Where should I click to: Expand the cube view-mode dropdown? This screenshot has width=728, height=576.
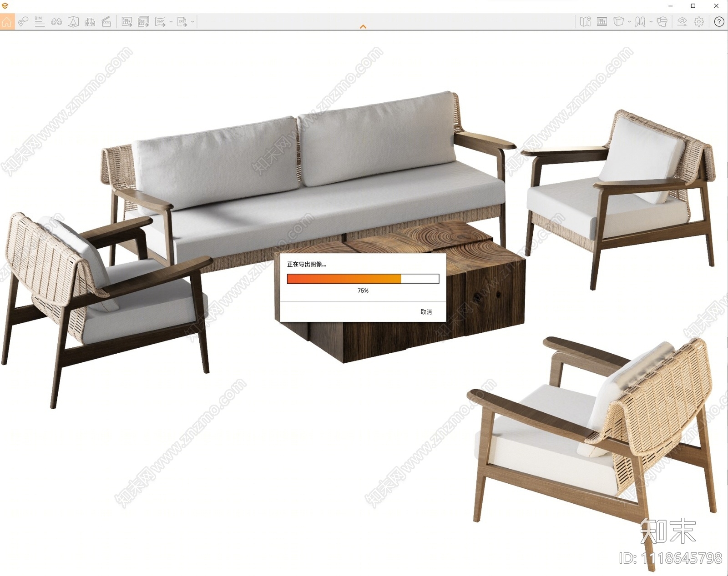(x=629, y=21)
